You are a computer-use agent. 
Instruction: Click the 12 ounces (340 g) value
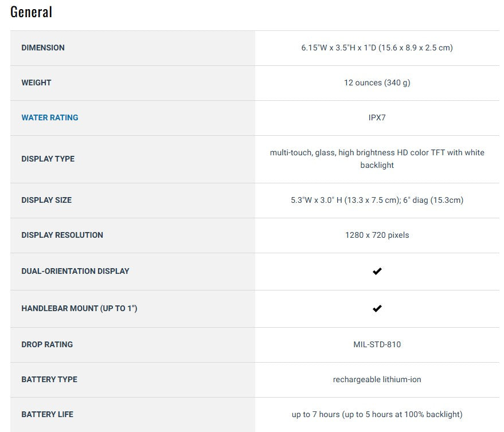(377, 83)
